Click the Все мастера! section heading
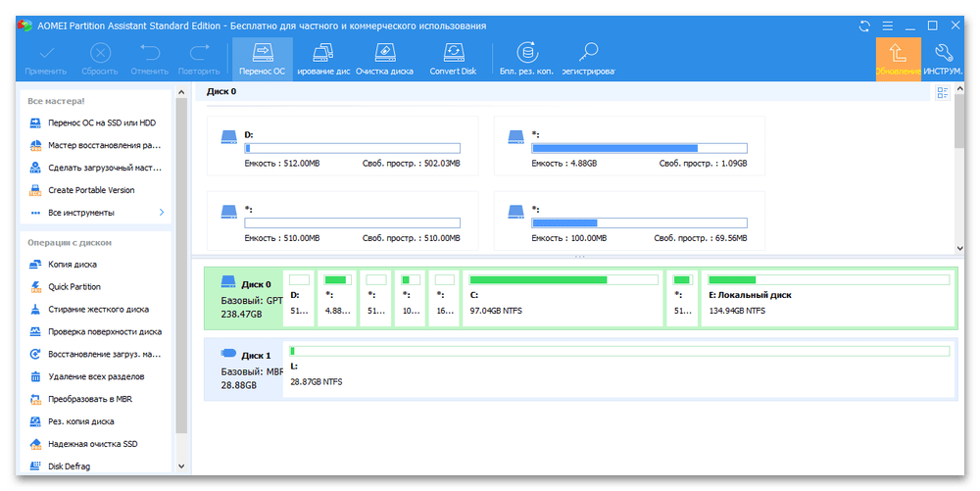 [56, 101]
